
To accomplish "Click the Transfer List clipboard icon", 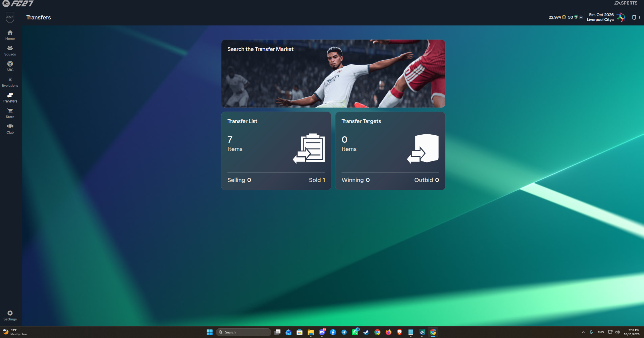I will point(309,148).
